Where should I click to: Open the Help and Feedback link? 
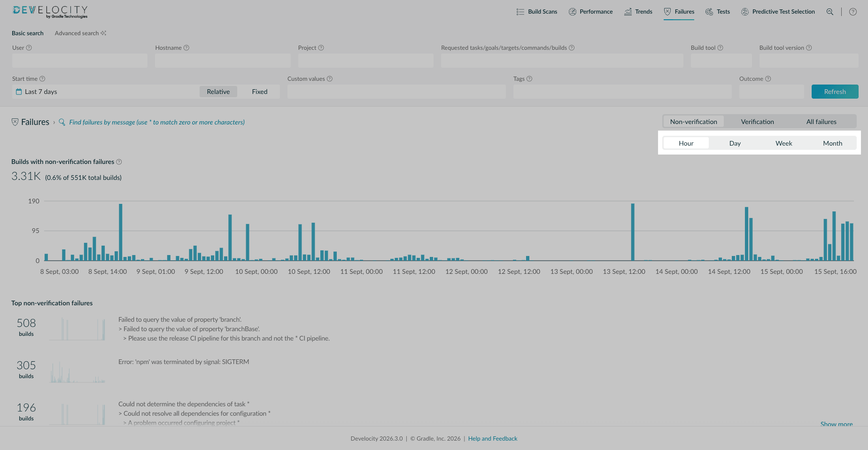(x=493, y=439)
